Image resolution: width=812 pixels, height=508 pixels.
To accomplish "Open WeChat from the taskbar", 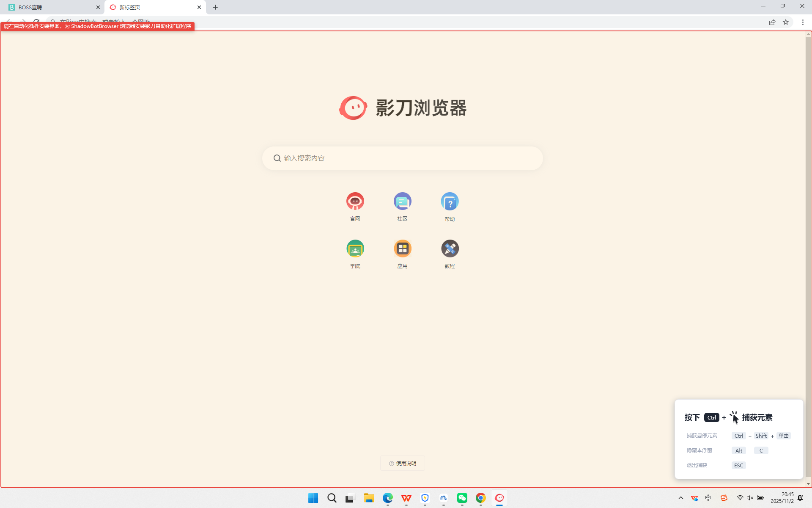I will (x=462, y=498).
